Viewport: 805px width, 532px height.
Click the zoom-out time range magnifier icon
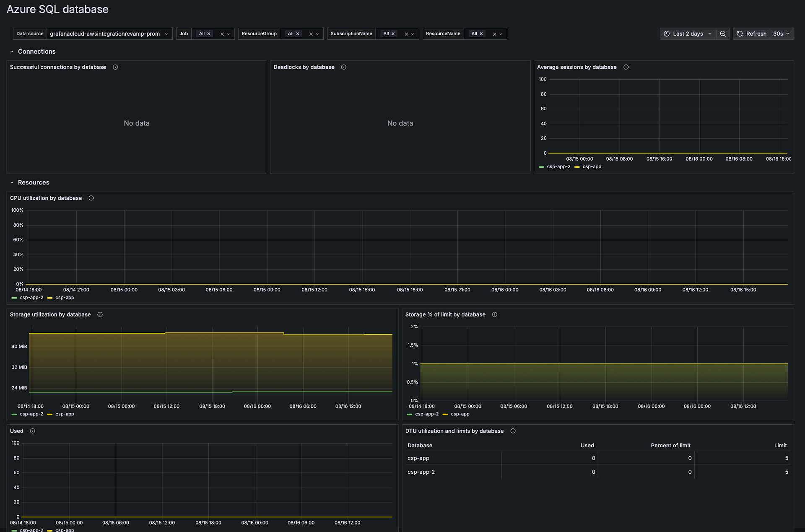pyautogui.click(x=723, y=34)
